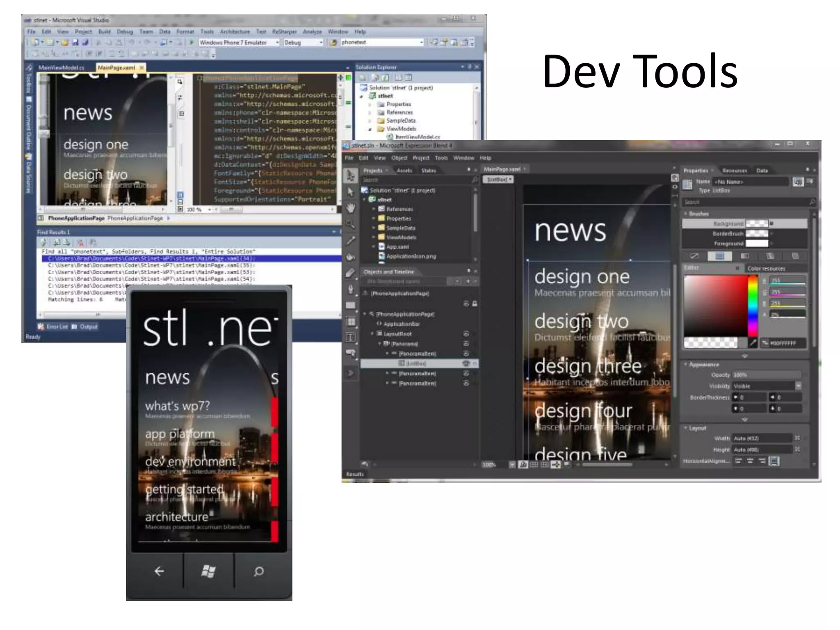Collapse the Appearance section in Blend Properties
The width and height of the screenshot is (840, 630).
685,364
